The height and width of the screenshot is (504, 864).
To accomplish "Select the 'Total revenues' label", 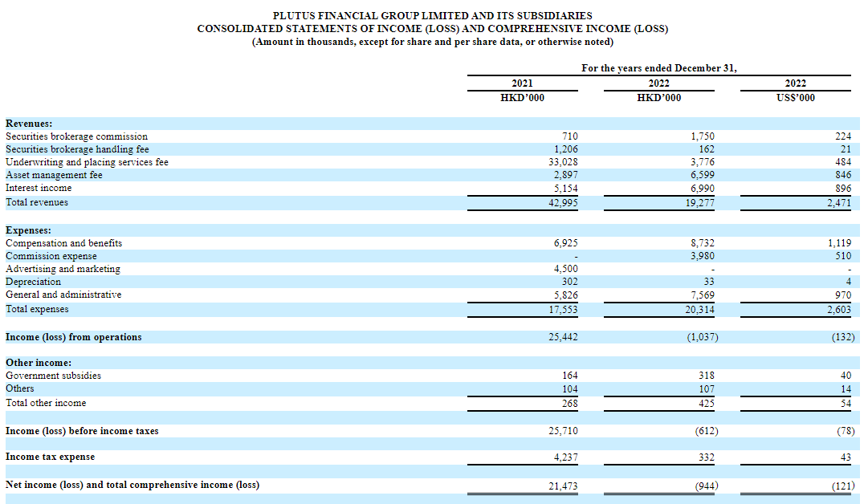I will (37, 202).
